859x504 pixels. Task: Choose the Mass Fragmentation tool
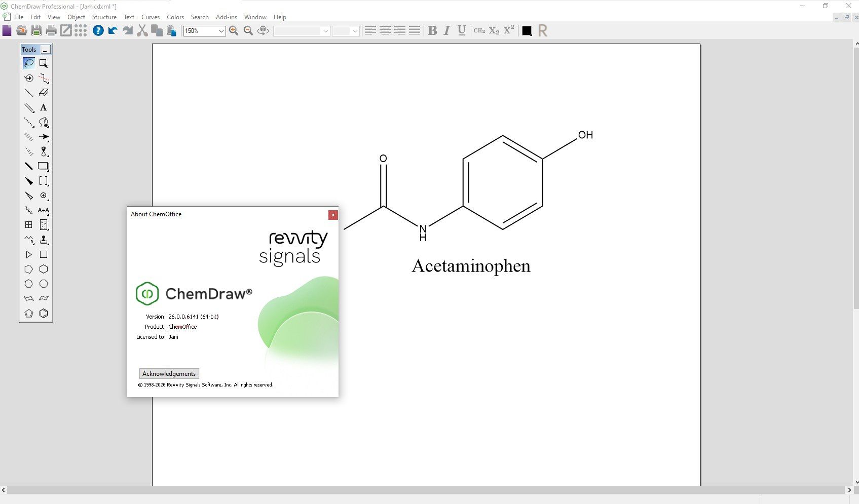[44, 78]
